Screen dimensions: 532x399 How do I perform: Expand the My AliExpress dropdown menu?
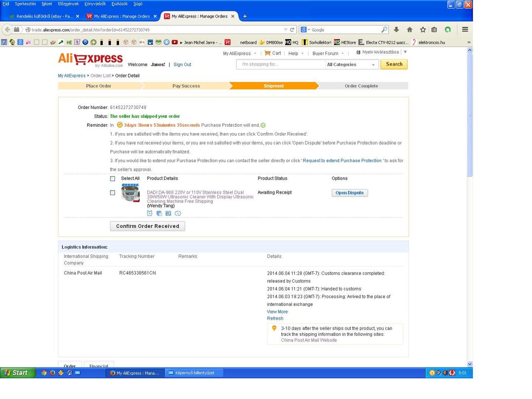[239, 53]
